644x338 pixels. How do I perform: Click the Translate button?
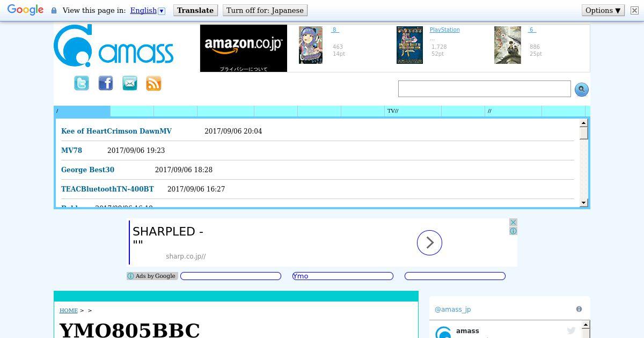coord(195,10)
